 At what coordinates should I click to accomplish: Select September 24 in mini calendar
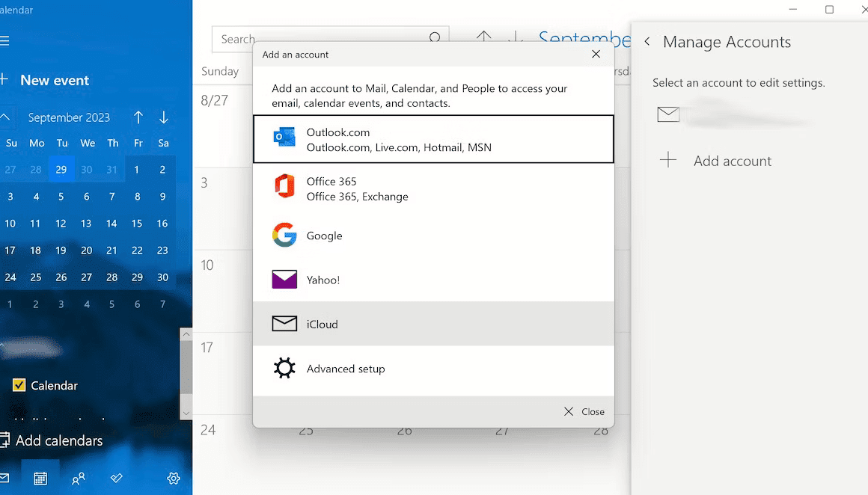point(10,277)
